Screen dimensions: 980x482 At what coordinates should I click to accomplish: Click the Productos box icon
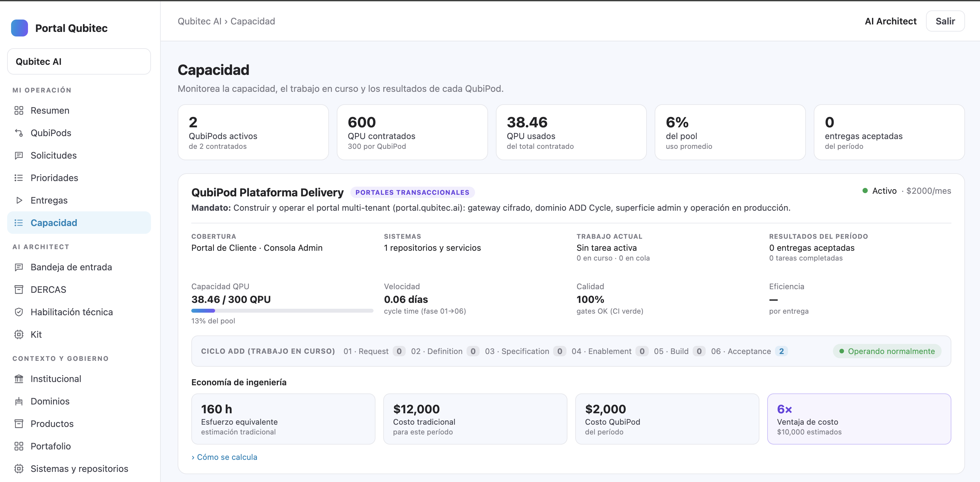[x=19, y=424]
